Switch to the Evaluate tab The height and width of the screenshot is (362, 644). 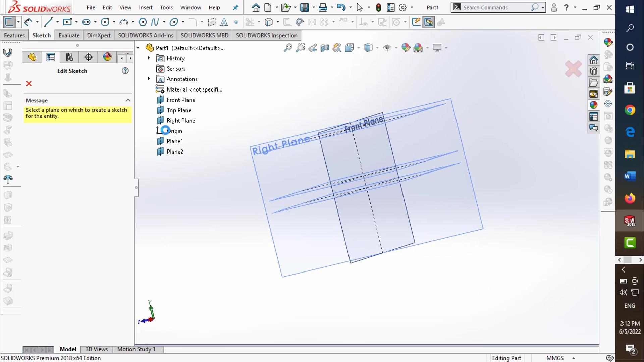click(69, 35)
